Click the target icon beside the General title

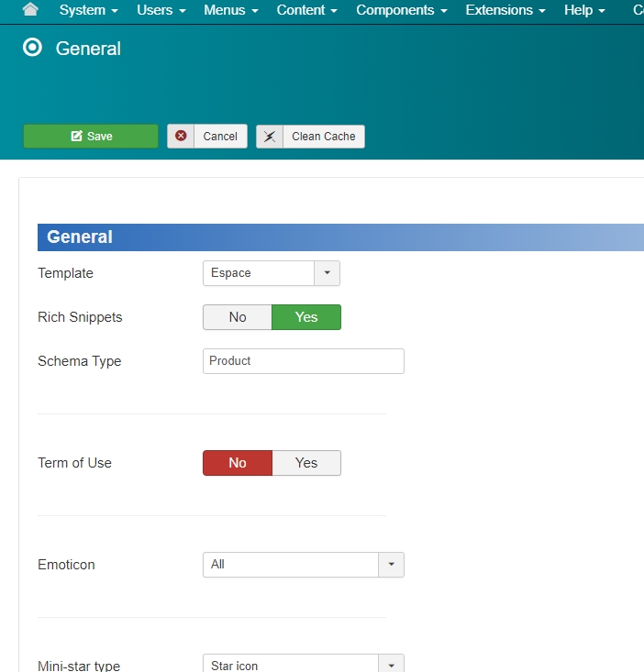point(33,49)
